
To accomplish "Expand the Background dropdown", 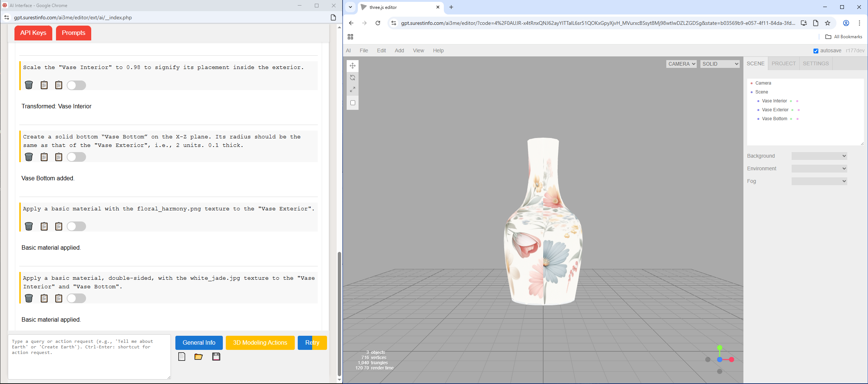I will point(819,156).
